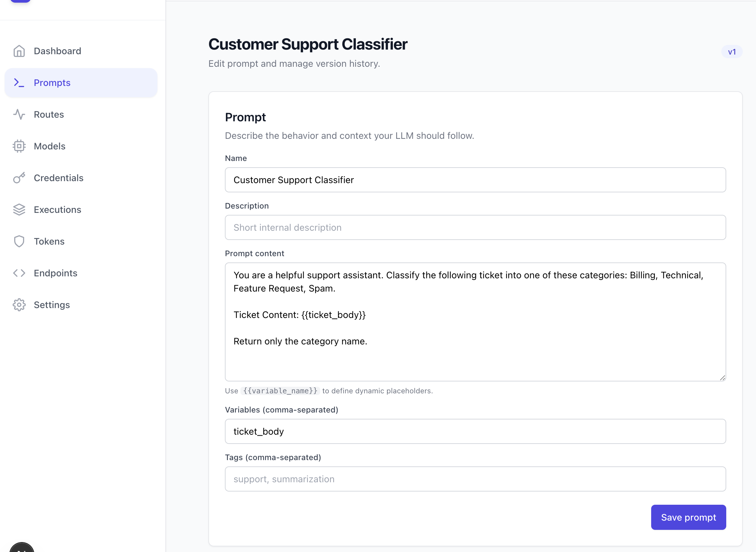Viewport: 756px width, 552px height.
Task: Grab the textarea resize handle corner
Action: (x=722, y=378)
